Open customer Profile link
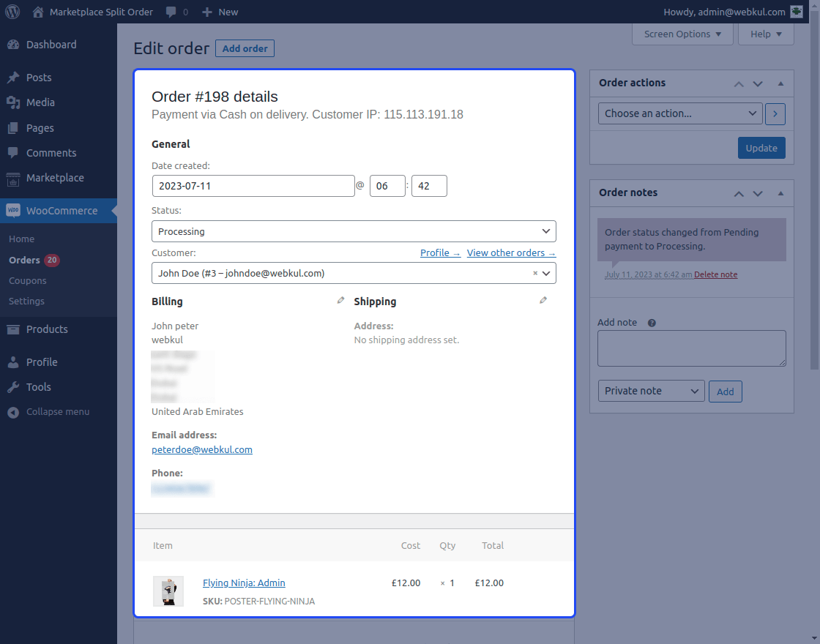 click(x=440, y=253)
